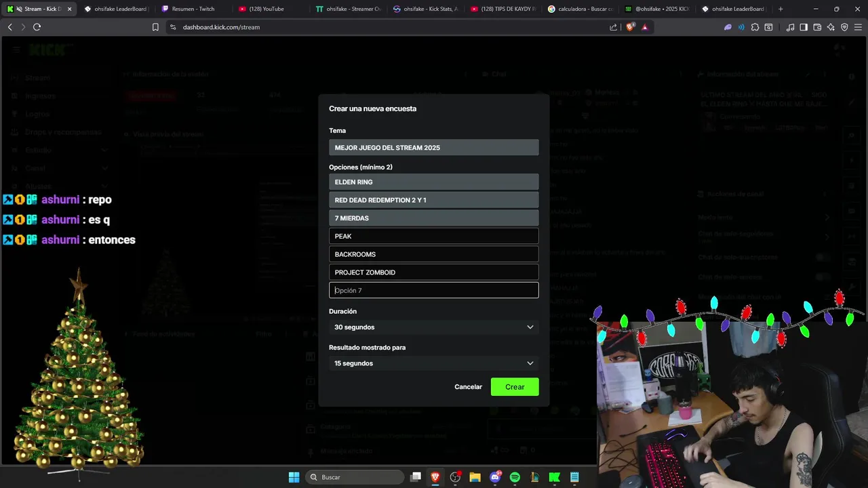The width and height of the screenshot is (868, 488).
Task: Open Notepad from the taskbar
Action: tap(574, 477)
